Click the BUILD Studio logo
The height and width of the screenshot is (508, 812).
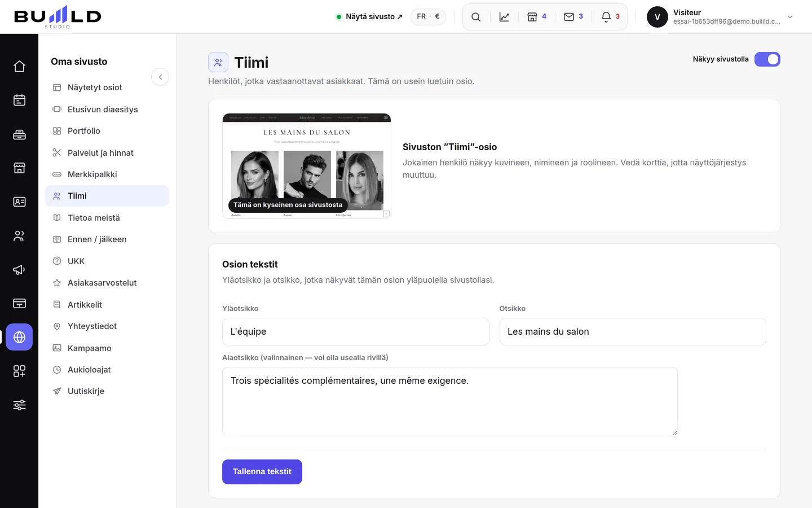click(x=58, y=17)
